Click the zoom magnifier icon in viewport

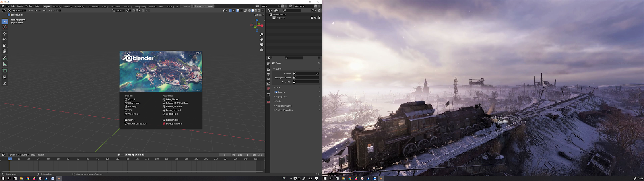click(262, 35)
